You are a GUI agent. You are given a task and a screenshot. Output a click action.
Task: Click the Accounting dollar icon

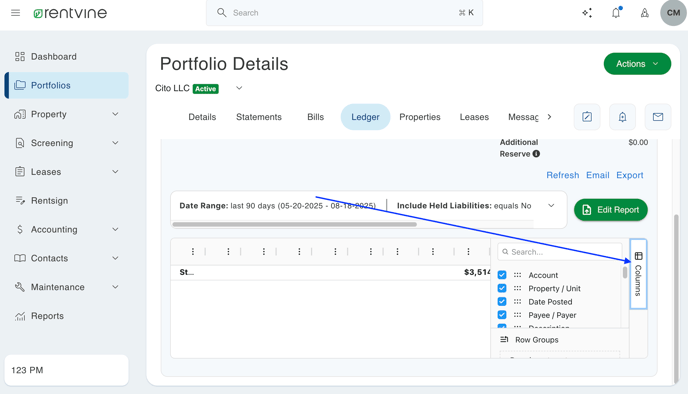pyautogui.click(x=20, y=229)
